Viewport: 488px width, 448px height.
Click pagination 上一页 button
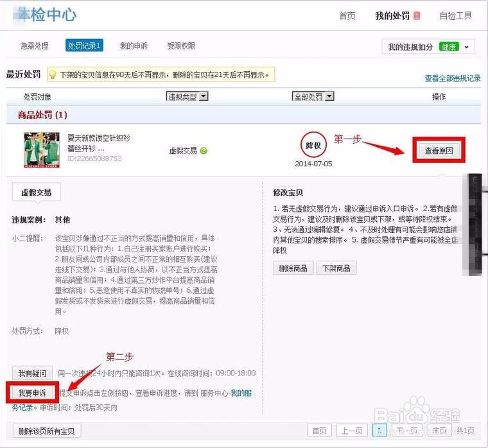click(352, 431)
